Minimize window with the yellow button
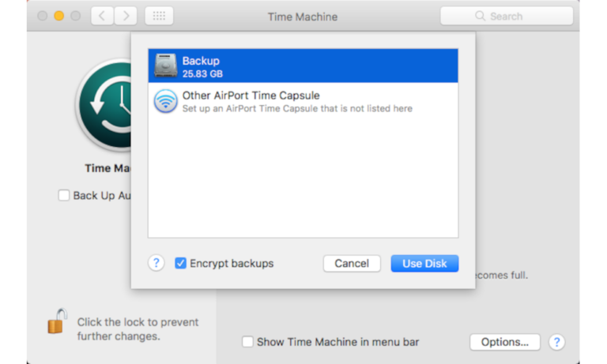This screenshot has height=364, width=607. click(58, 16)
